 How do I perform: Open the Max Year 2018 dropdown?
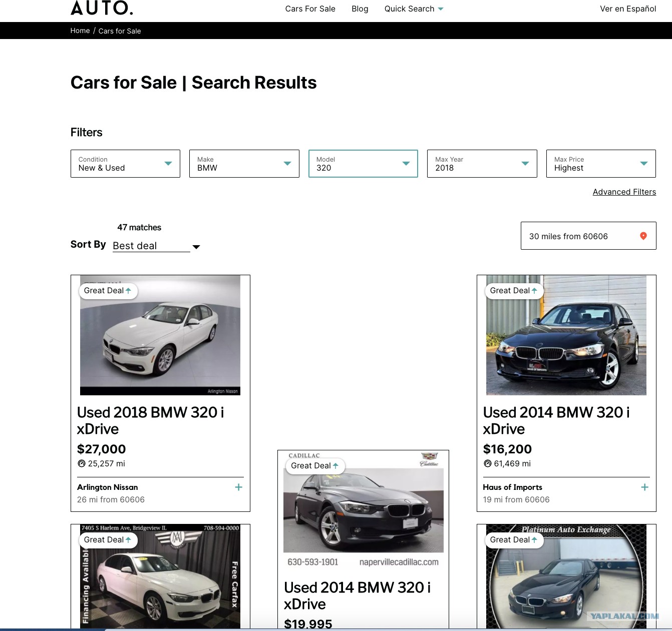(482, 164)
